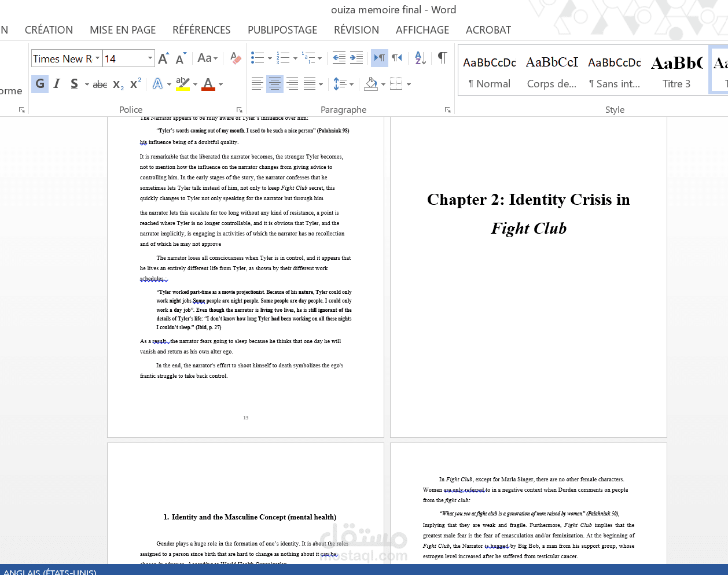Insert bulleted list
728x575 pixels.
(x=258, y=58)
